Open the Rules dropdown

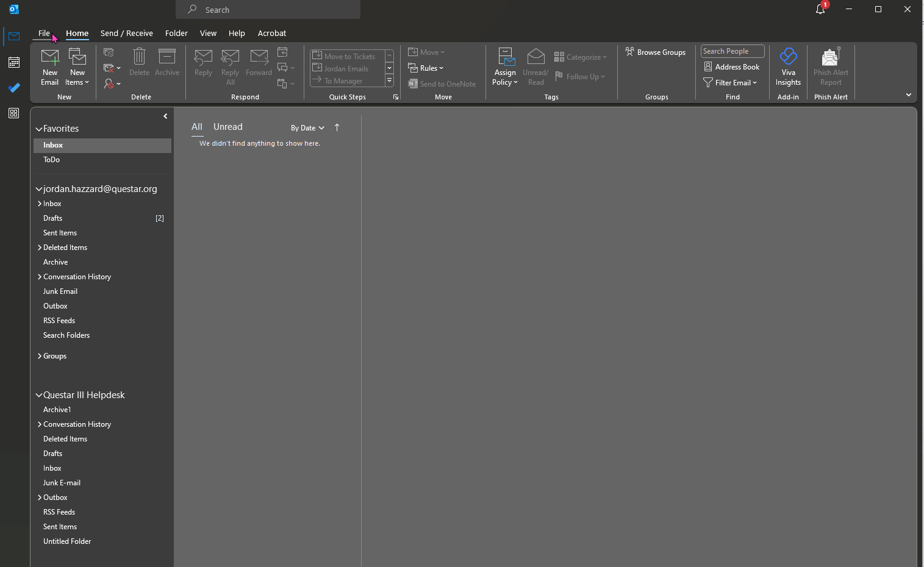tap(426, 68)
